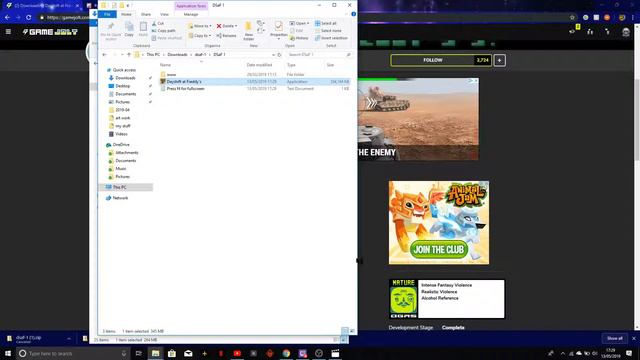
Task: Click the Pin to Quick access icon
Action: pos(110,27)
